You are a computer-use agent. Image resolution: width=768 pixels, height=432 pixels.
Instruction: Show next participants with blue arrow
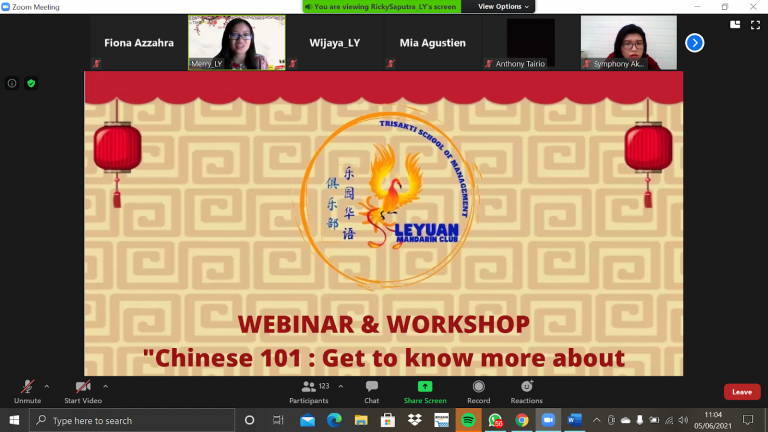(x=694, y=43)
